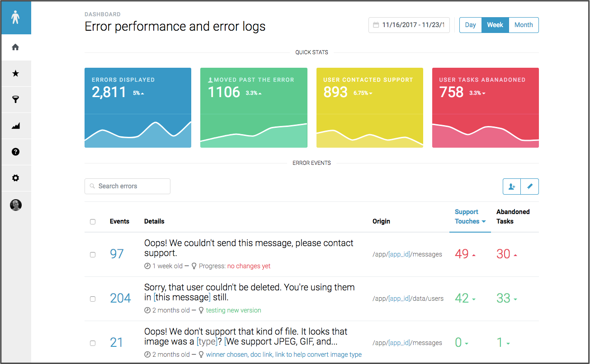Switch to the Month view
The image size is (590, 364).
(524, 25)
